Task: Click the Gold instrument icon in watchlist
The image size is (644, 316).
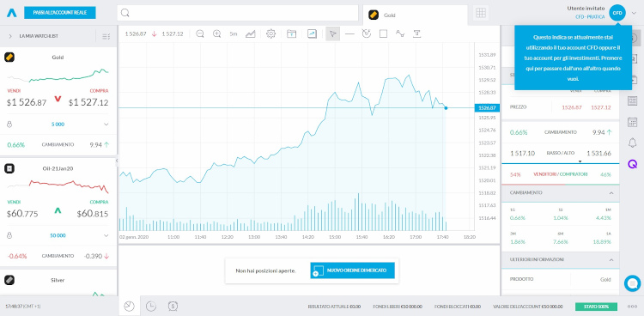Action: [9, 58]
